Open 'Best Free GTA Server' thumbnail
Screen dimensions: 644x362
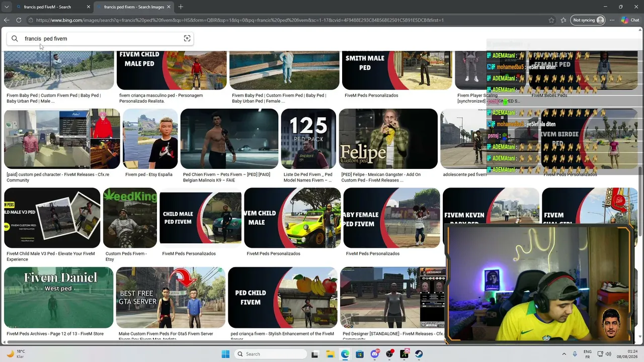point(171,298)
